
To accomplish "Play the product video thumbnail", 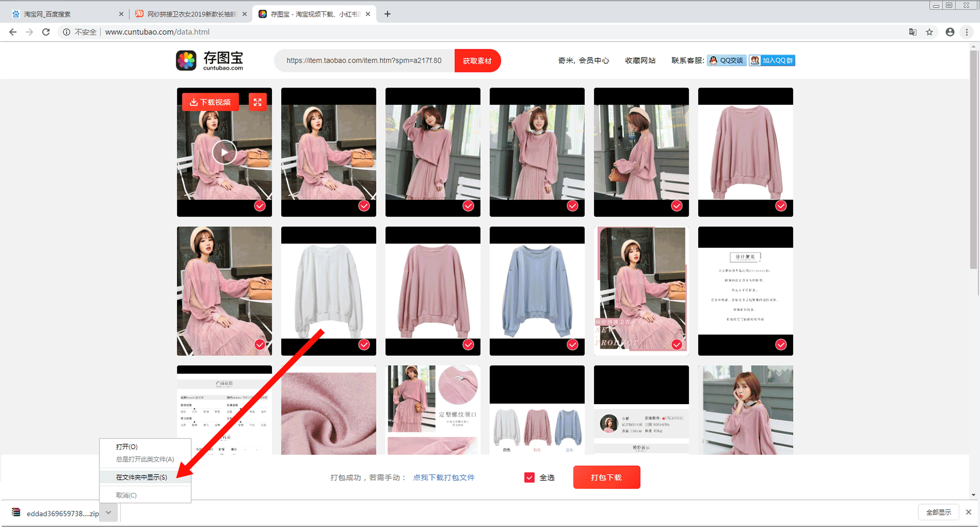I will pyautogui.click(x=224, y=152).
